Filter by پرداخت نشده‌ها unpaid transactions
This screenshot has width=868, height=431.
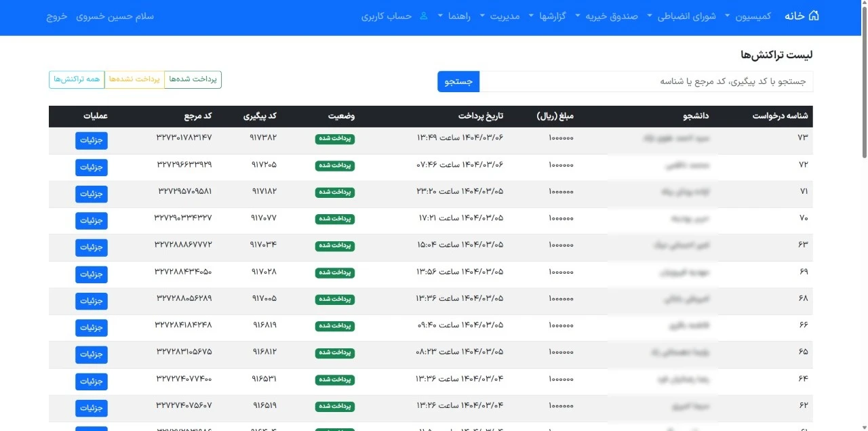click(x=134, y=79)
